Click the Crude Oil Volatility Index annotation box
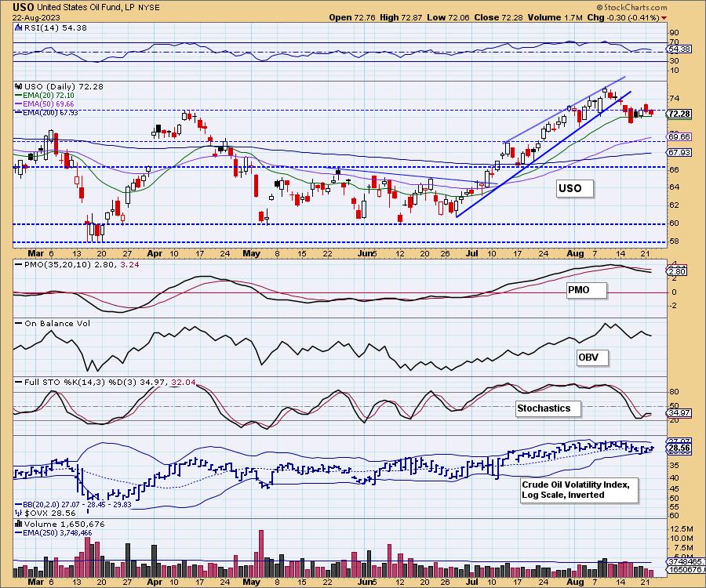The image size is (706, 588). (580, 490)
